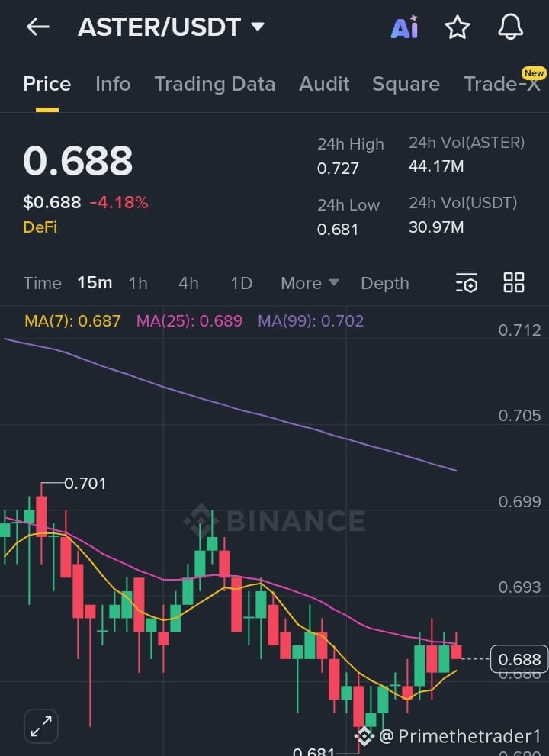Switch to the Price tab
549x756 pixels.
click(x=47, y=85)
